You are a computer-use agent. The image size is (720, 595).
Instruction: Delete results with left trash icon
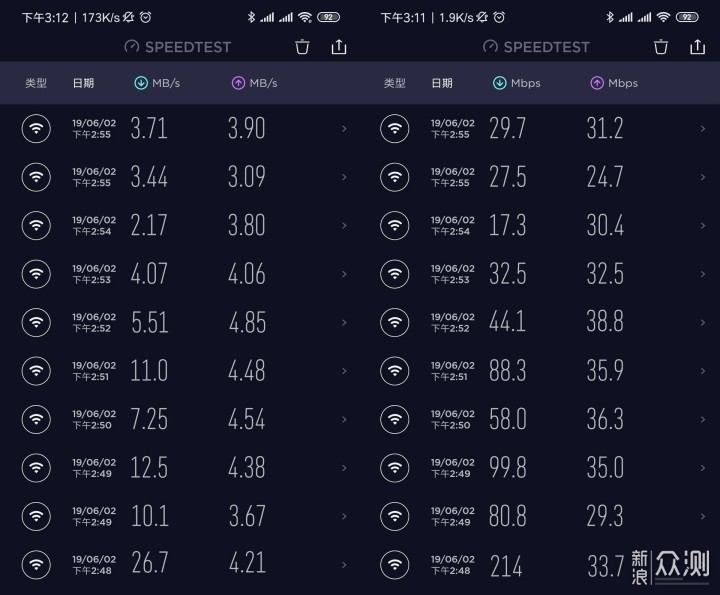point(303,46)
